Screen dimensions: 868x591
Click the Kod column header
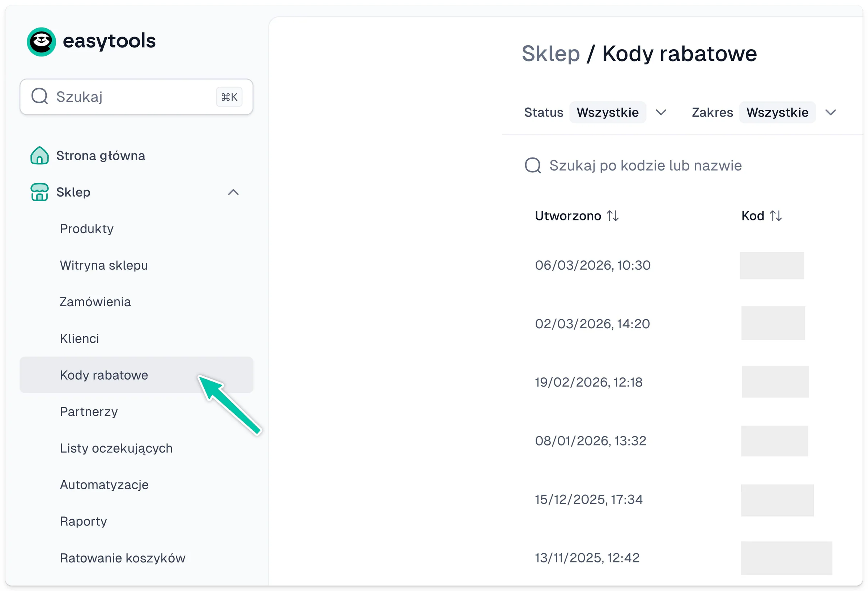pyautogui.click(x=753, y=216)
